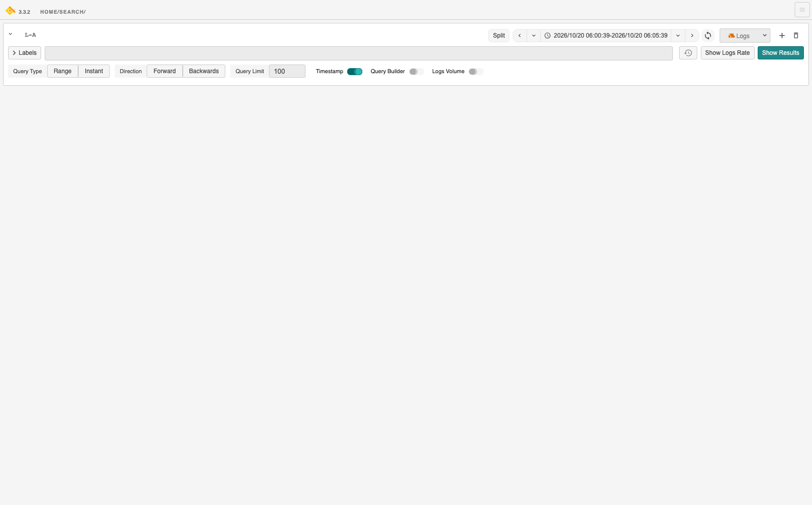Click the Show Results button

tap(781, 53)
